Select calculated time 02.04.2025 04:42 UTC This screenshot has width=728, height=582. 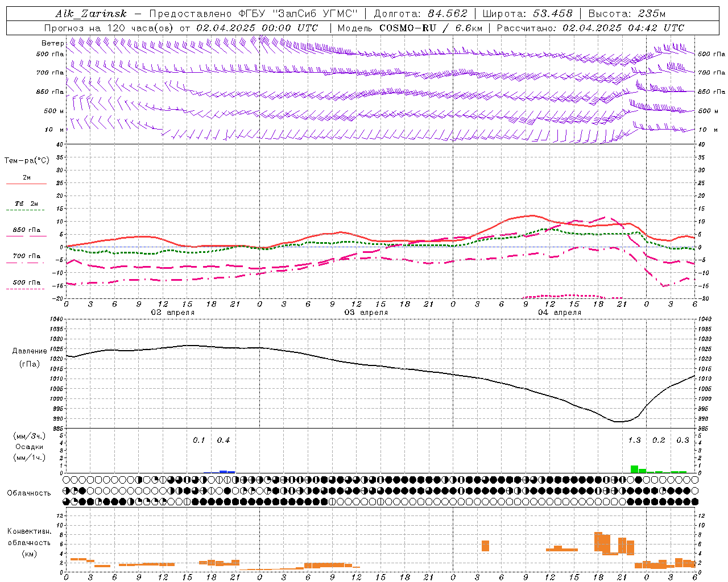(623, 28)
